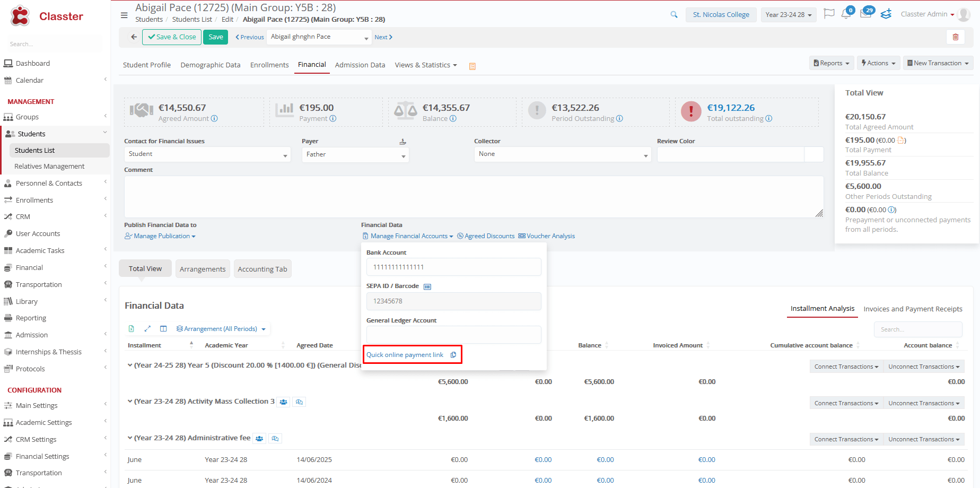980x488 pixels.
Task: Click copy icon beside Quick online payment link
Action: tap(453, 355)
